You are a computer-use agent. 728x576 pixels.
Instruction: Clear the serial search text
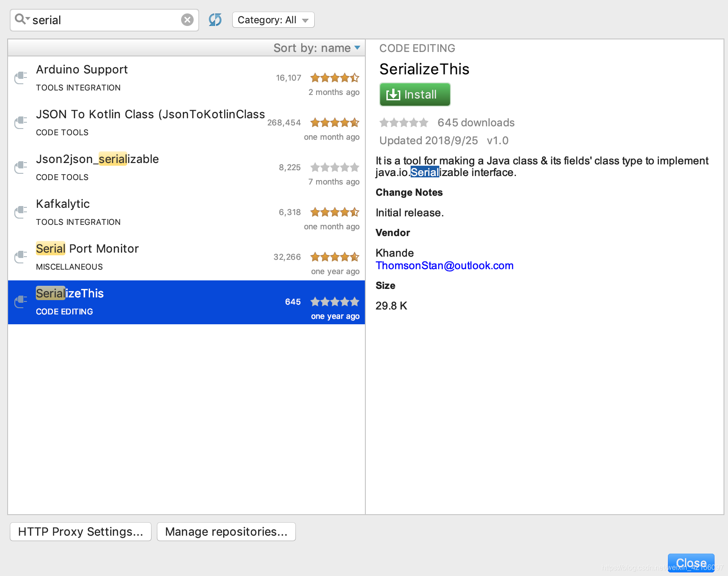[187, 20]
